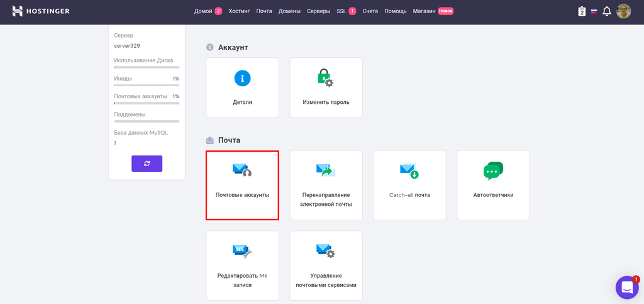This screenshot has height=304, width=644.
Task: Click the Hostinger logo
Action: click(x=41, y=11)
